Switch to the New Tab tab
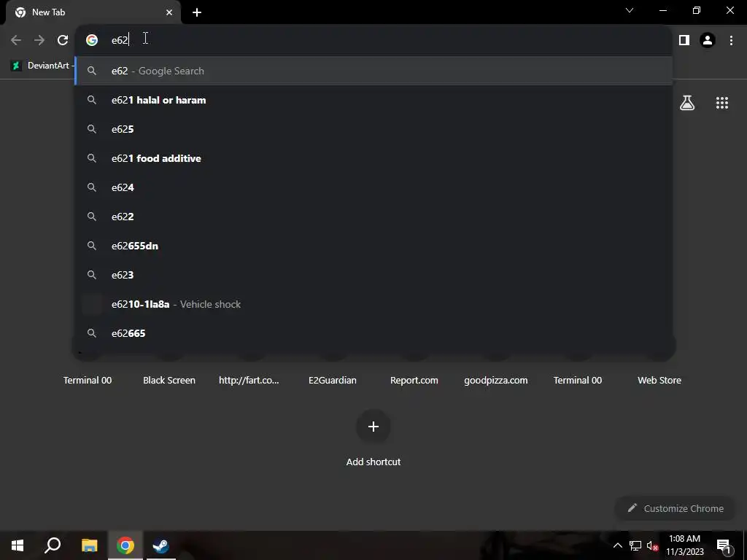Screen dimensions: 747x560 (93, 12)
